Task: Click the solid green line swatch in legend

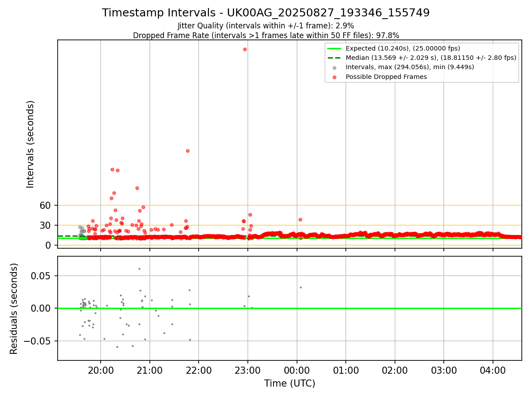Action: coord(334,48)
